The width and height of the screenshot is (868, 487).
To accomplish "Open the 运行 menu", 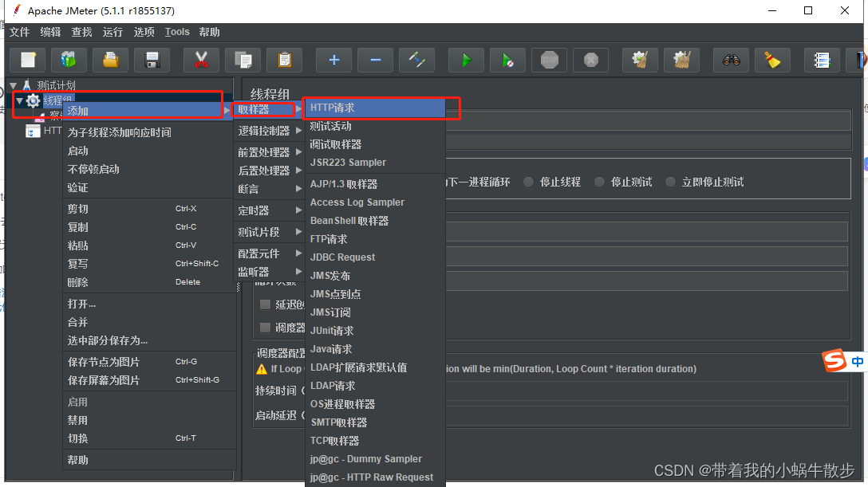I will 112,32.
